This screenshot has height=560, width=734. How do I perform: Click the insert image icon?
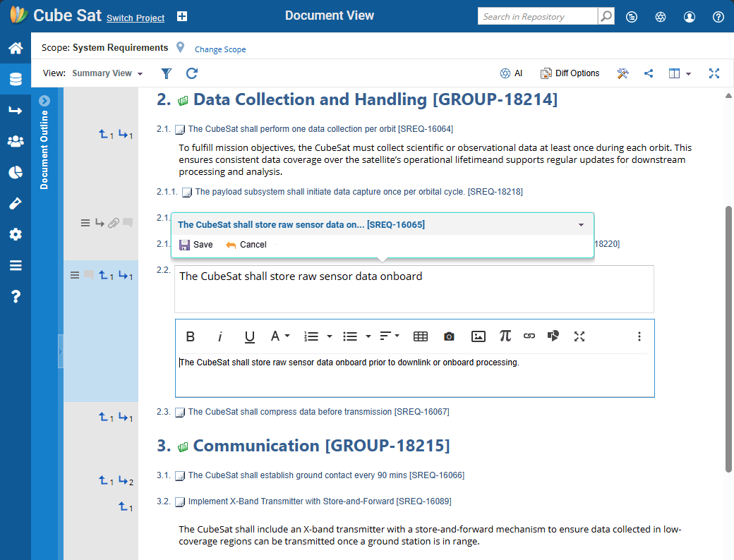[x=479, y=336]
